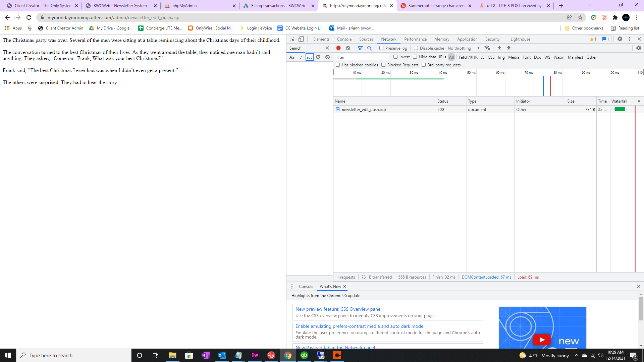Click the network Filter text field
The image size is (644, 362).
point(362,57)
